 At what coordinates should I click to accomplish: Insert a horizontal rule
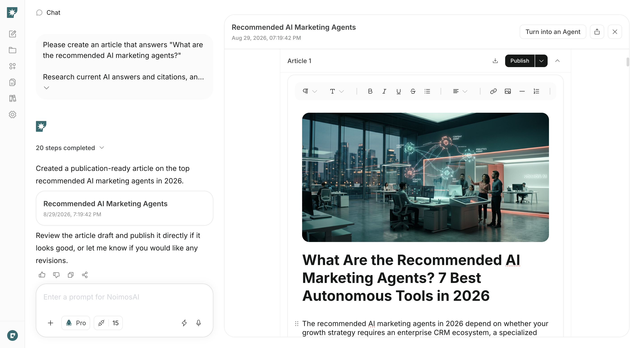[522, 91]
